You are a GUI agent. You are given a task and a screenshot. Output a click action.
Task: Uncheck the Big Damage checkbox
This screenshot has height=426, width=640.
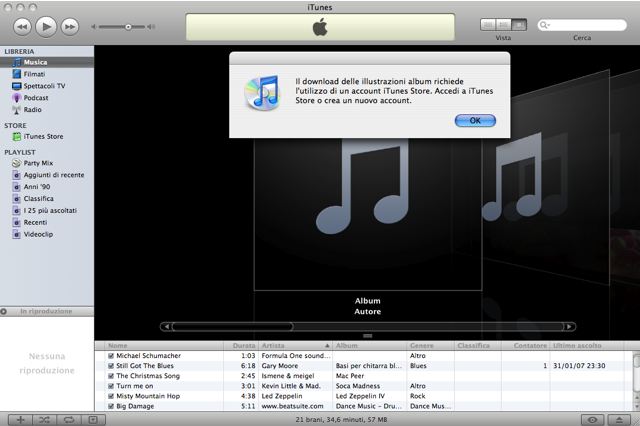tap(111, 406)
